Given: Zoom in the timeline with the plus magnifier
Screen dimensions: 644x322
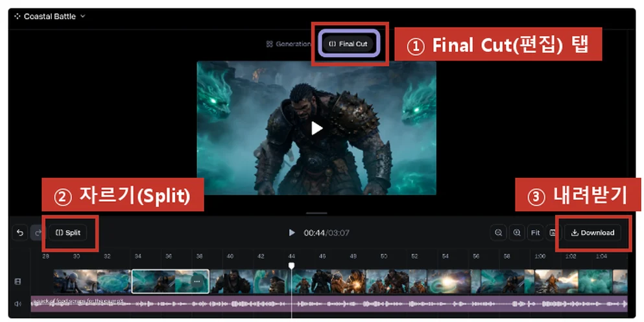Looking at the screenshot, I should pos(517,233).
